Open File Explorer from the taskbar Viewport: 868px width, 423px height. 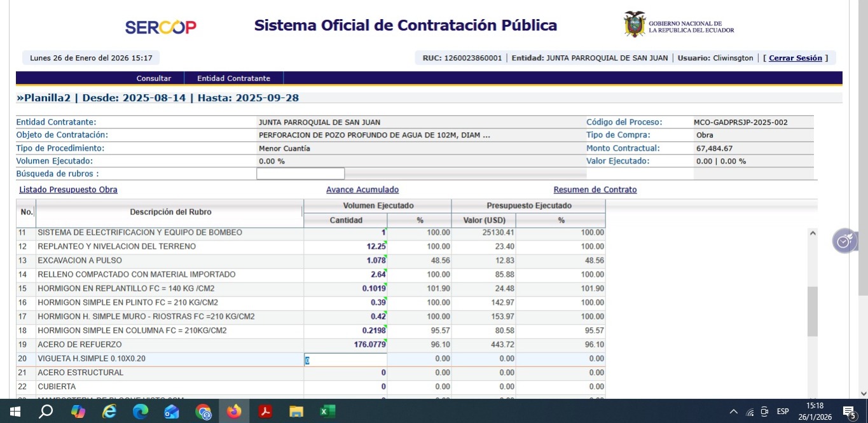coord(296,412)
